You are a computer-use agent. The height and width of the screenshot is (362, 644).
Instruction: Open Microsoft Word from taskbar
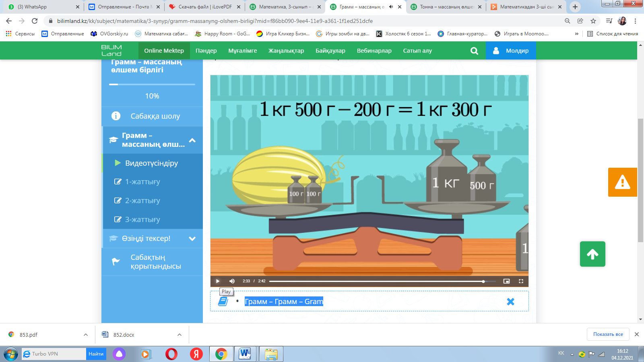(245, 354)
